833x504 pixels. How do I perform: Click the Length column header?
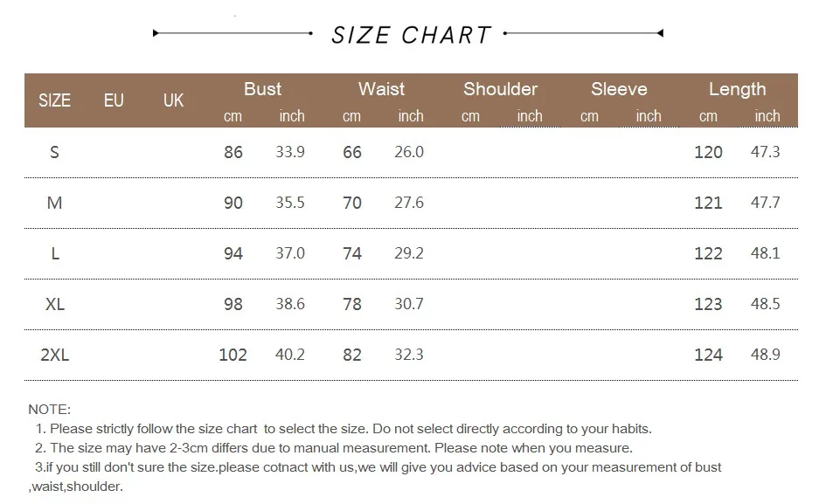[x=737, y=89]
